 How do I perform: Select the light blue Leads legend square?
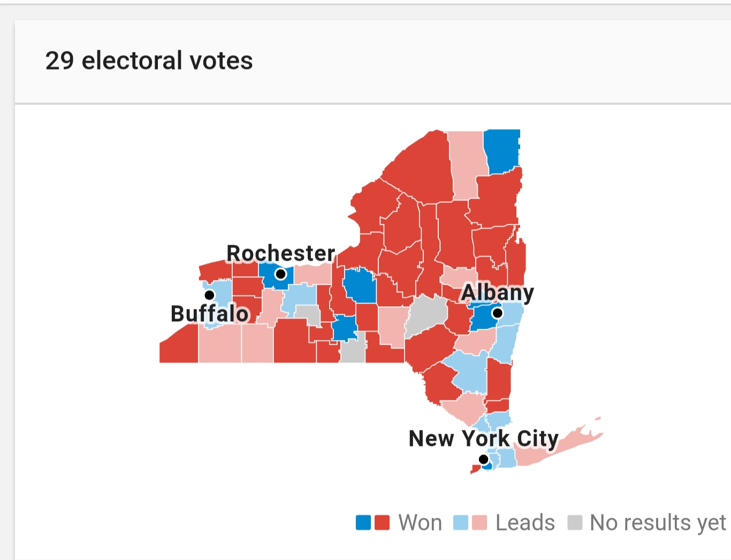[x=461, y=523]
